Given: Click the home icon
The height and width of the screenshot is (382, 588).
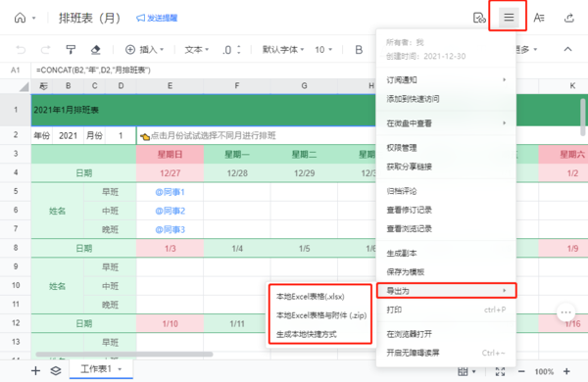Looking at the screenshot, I should tap(20, 18).
